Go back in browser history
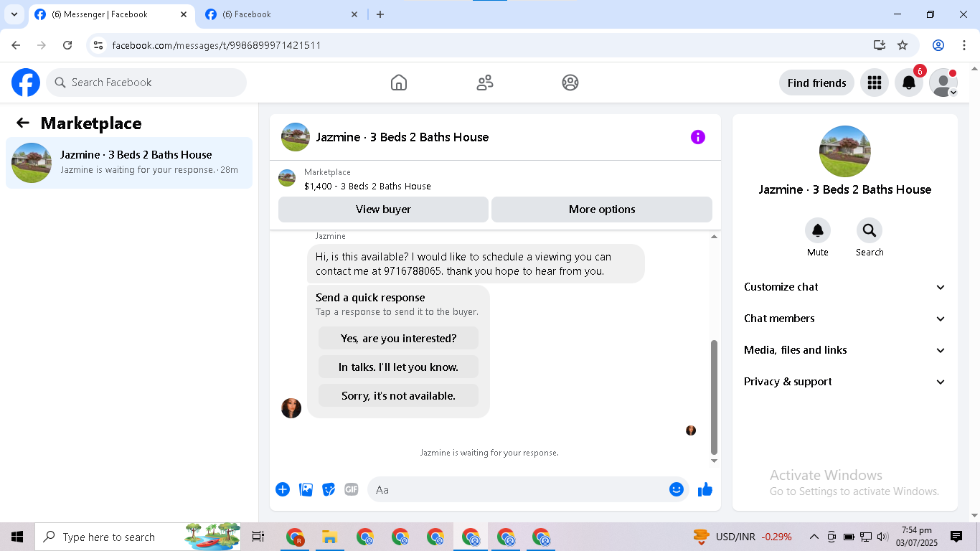 16,45
